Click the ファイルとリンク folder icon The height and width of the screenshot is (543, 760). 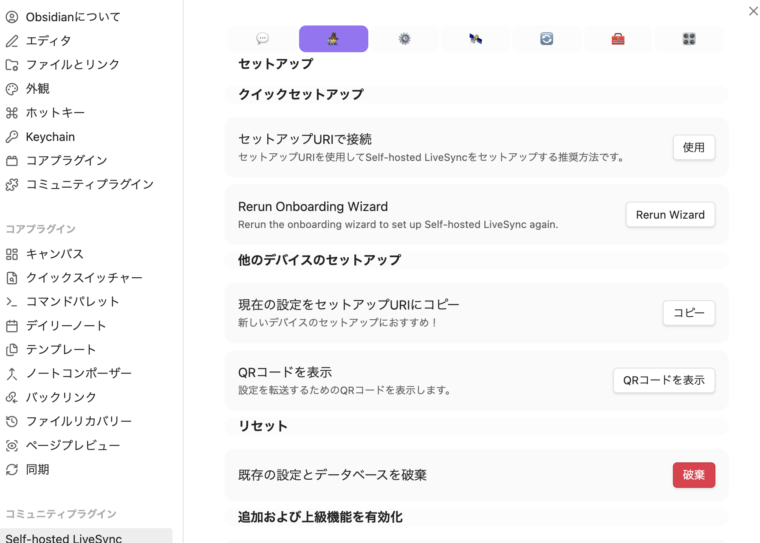pos(12,64)
